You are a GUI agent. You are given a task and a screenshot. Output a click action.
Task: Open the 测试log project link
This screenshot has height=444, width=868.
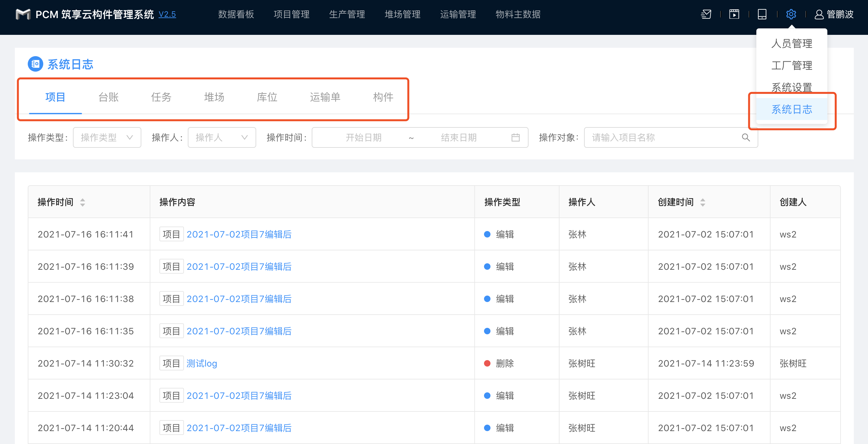point(201,363)
